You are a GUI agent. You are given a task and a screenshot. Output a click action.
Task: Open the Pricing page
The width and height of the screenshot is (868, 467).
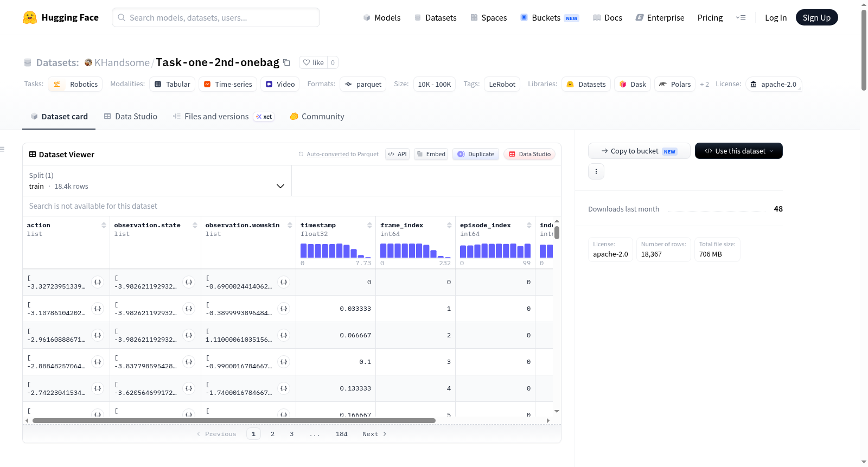[710, 18]
